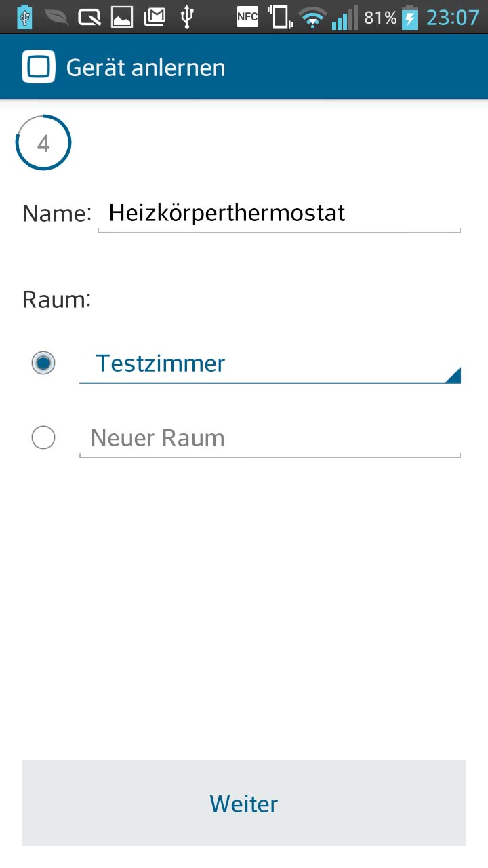Viewport: 488px width, 868px height.
Task: Tap the Wi-Fi signal icon
Action: click(x=312, y=18)
